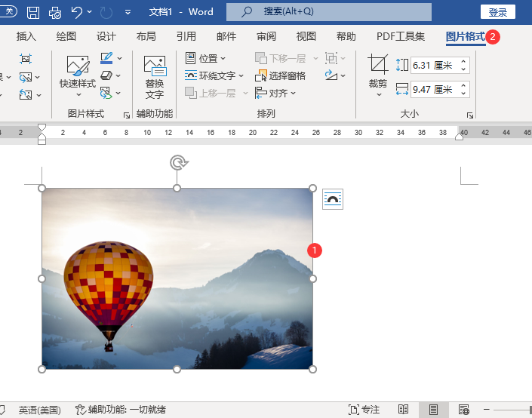Click 辅助功能: 一切就绪 in status bar
532x418 pixels.
[121, 410]
